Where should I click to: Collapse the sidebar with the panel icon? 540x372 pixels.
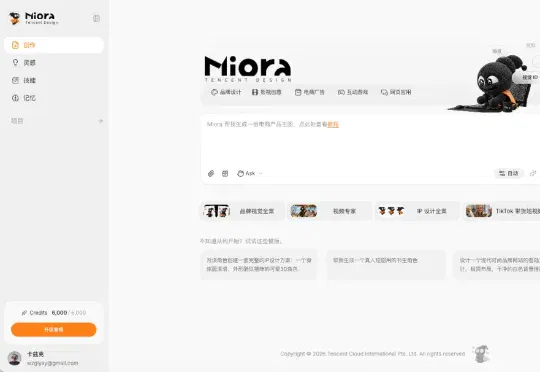coord(96,18)
